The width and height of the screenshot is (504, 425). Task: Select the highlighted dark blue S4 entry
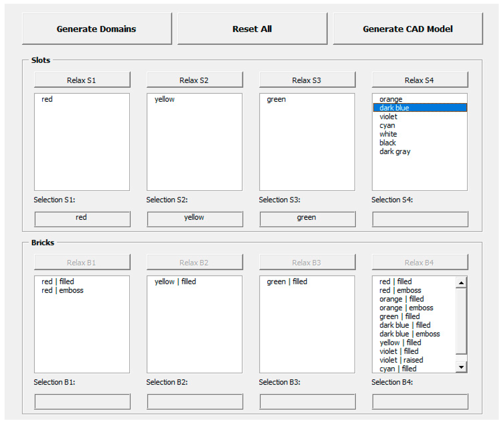pos(394,108)
